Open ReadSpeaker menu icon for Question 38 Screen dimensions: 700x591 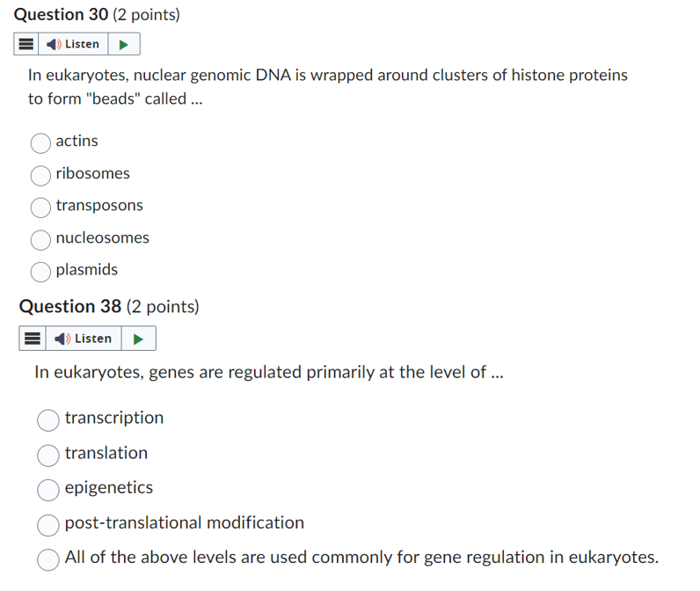click(33, 339)
